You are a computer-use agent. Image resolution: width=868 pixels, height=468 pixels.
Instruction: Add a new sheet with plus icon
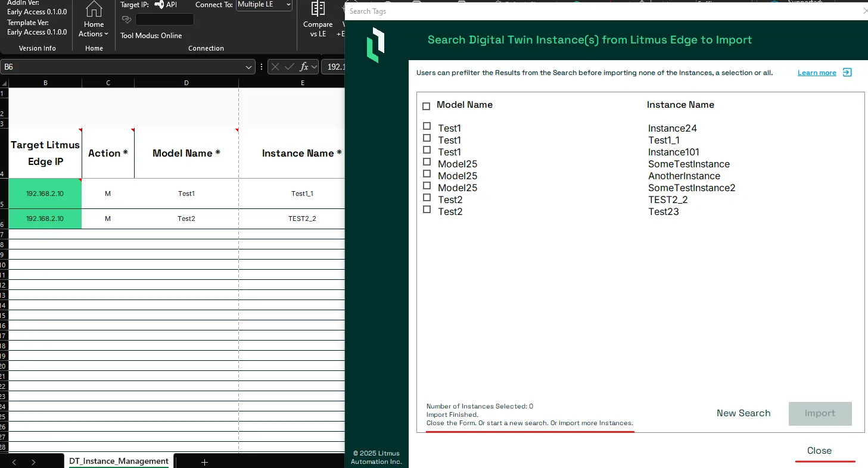point(204,462)
